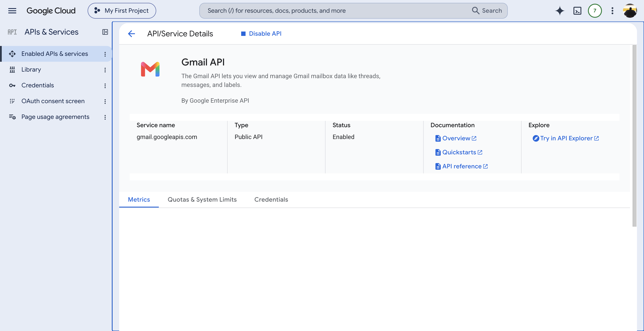Open more options for Enabled APIs & services
This screenshot has width=644, height=331.
coord(105,54)
